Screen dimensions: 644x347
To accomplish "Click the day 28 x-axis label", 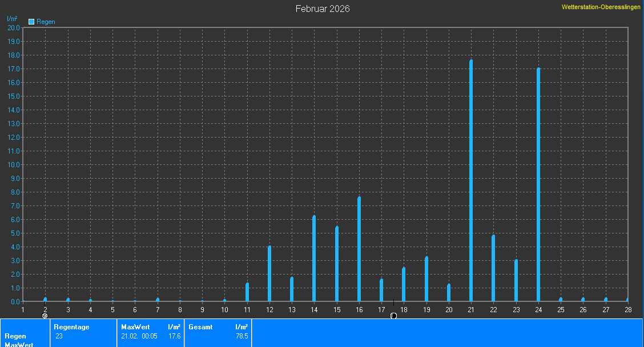I will pyautogui.click(x=627, y=309).
